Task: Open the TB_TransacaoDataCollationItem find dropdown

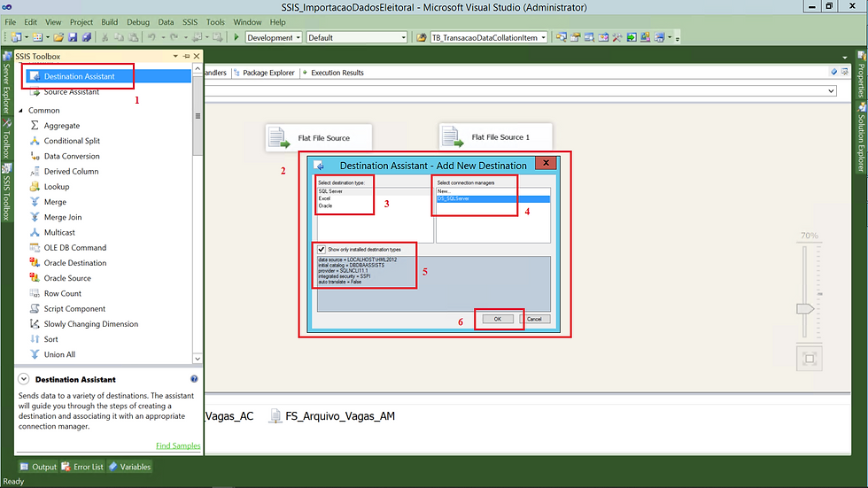Action: pyautogui.click(x=544, y=37)
